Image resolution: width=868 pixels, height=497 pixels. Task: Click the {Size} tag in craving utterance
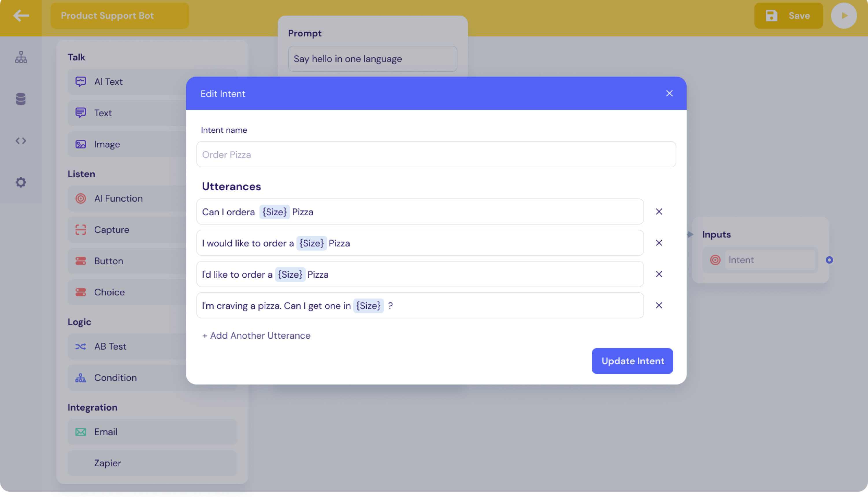click(368, 306)
